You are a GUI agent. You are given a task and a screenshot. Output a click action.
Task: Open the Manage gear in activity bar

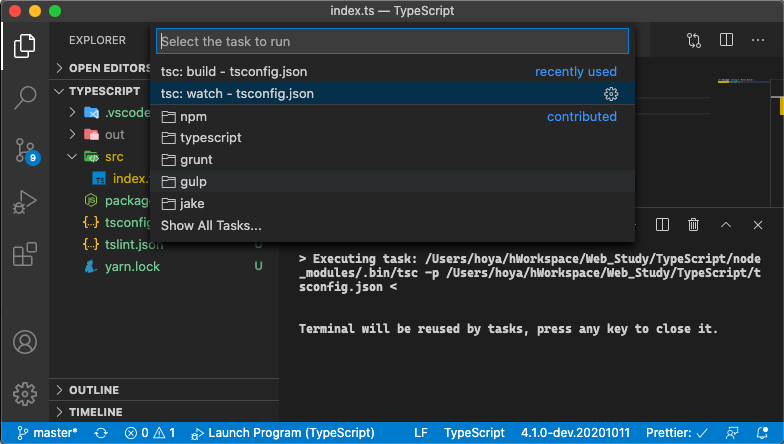click(x=24, y=394)
